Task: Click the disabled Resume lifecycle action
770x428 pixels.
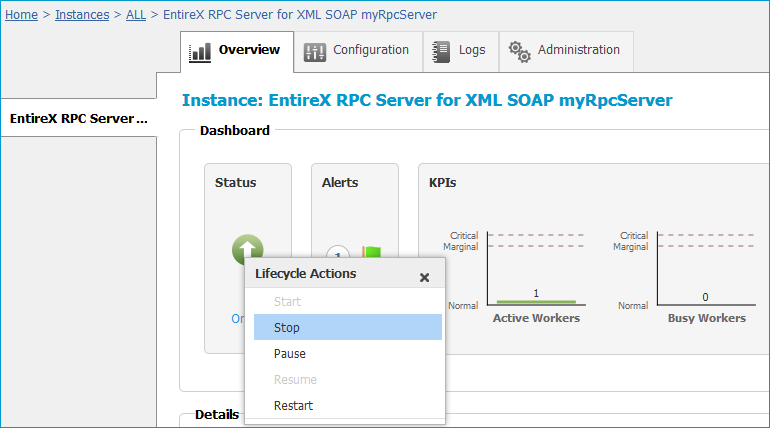Action: [x=348, y=379]
